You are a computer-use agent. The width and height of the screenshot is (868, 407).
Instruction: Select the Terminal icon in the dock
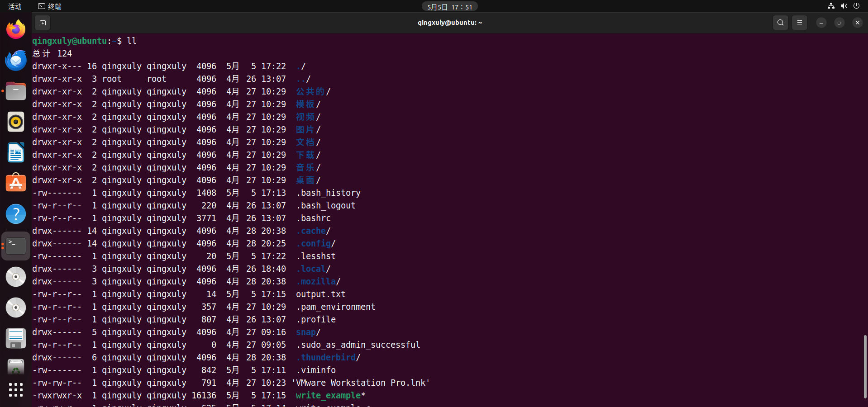click(16, 246)
